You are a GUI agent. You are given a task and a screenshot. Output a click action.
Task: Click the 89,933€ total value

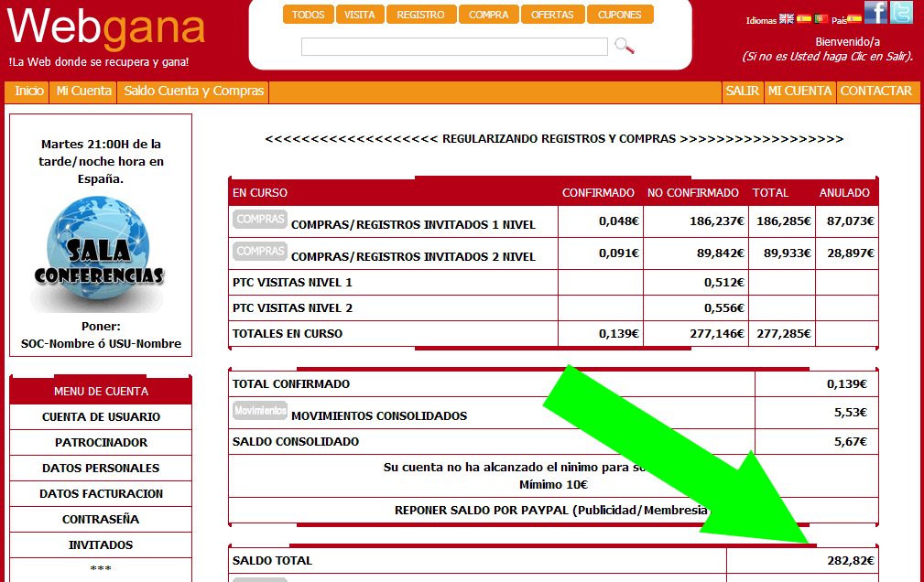(788, 253)
